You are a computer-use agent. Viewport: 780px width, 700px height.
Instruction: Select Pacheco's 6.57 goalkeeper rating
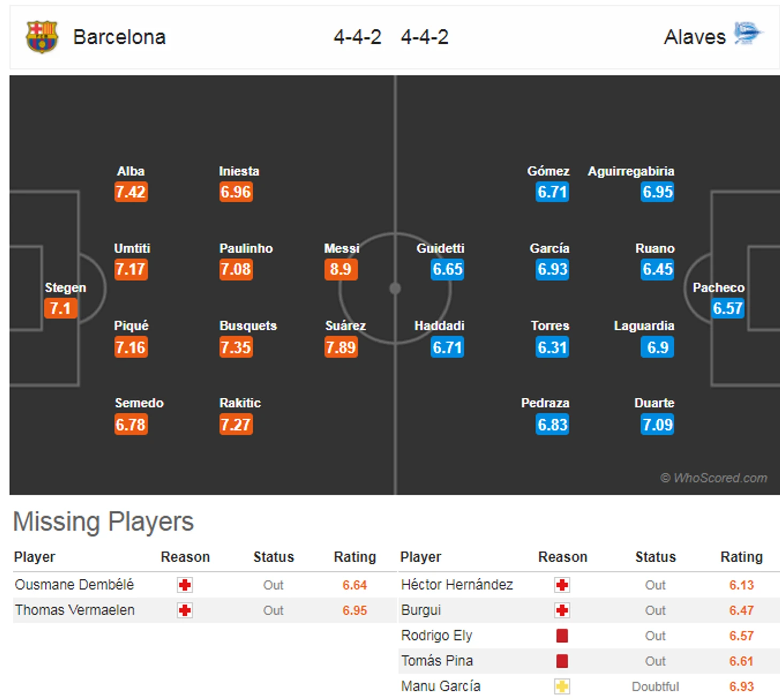point(727,308)
